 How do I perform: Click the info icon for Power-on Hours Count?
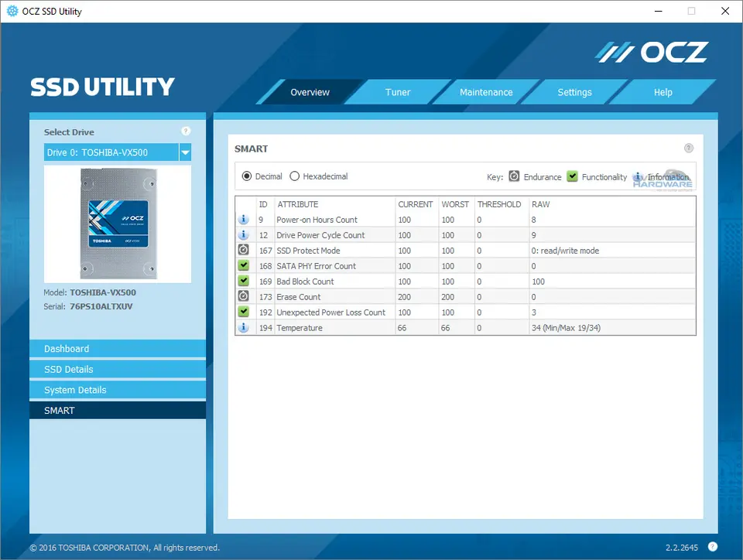point(244,219)
